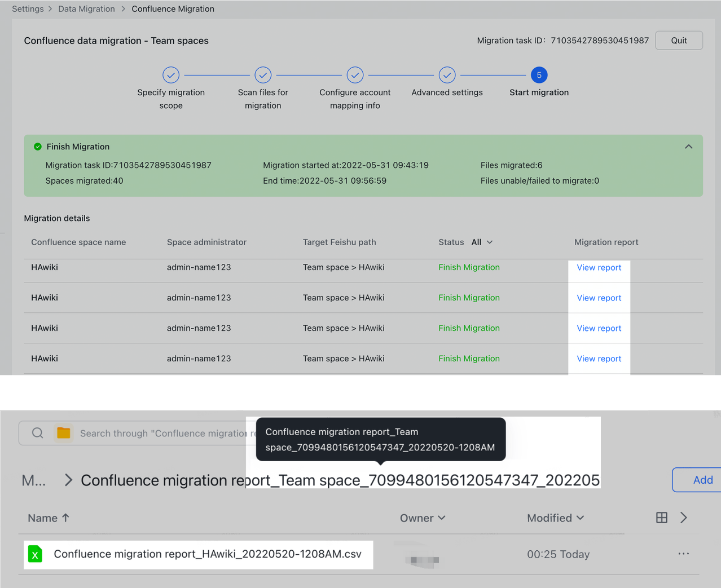Open the Confluence migration report HAwiki CSV file
This screenshot has height=588, width=721.
tap(207, 554)
